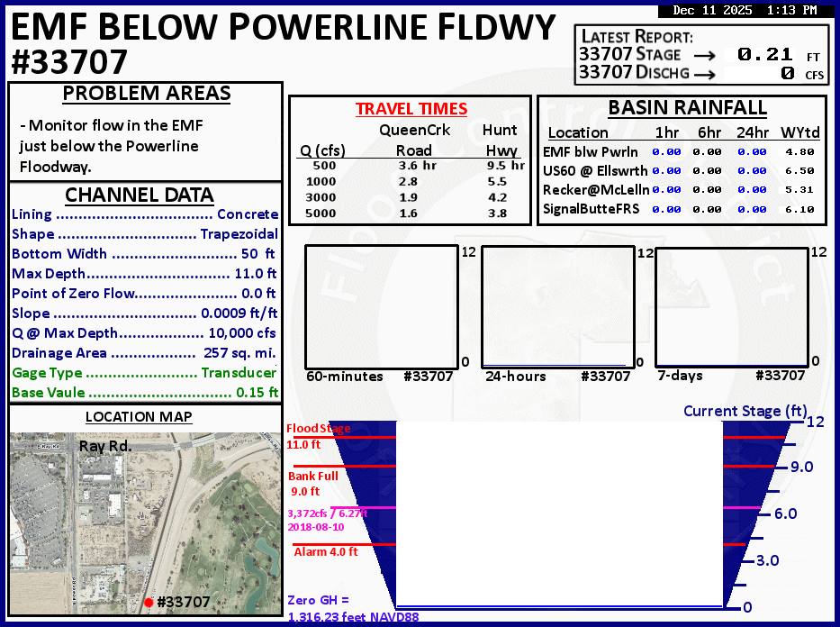
Task: Open the 60-minutes hydrograph chart
Action: point(382,306)
